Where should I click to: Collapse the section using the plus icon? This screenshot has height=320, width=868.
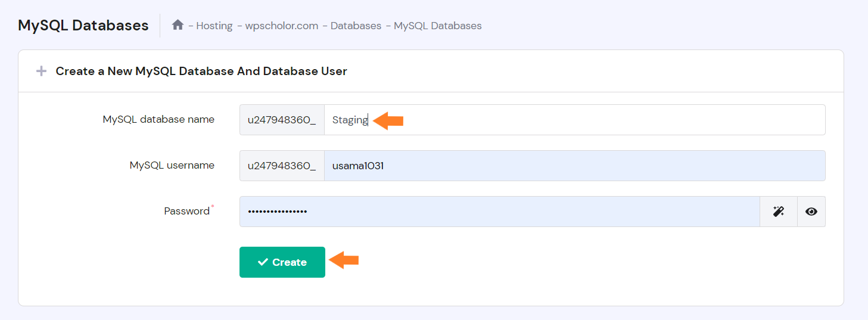(x=41, y=72)
